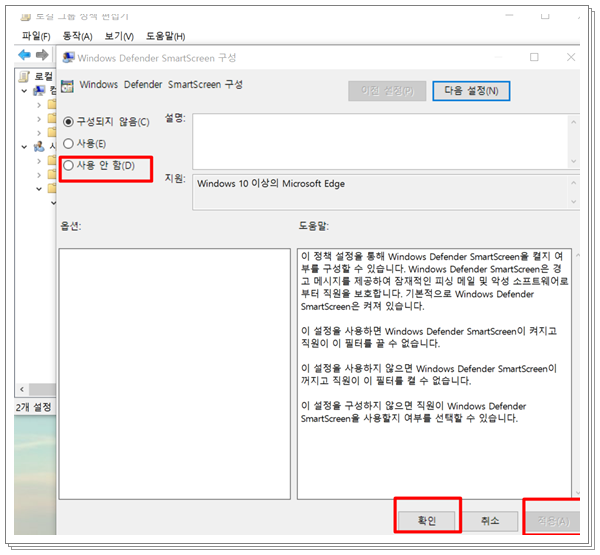Select the 사용(E) radio button
Screen dimensions: 600x555
pyautogui.click(x=68, y=144)
